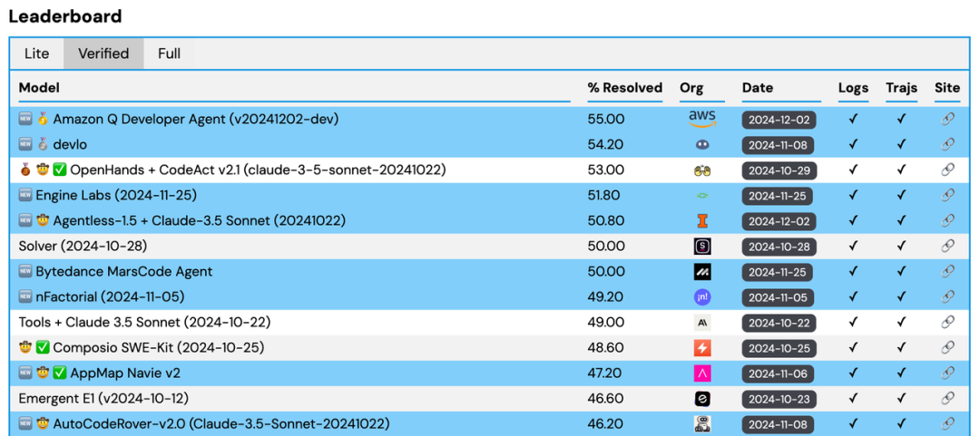Open site link for Emergent E1

947,398
